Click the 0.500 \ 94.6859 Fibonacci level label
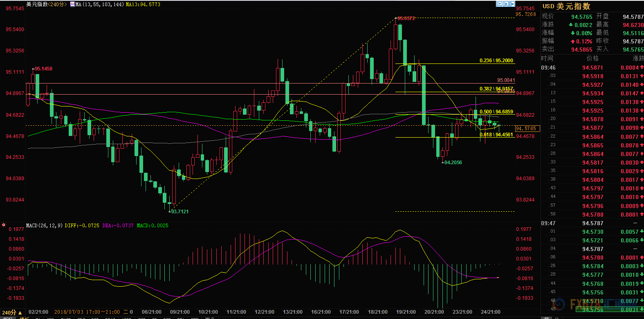The height and width of the screenshot is (319, 644). click(x=496, y=112)
